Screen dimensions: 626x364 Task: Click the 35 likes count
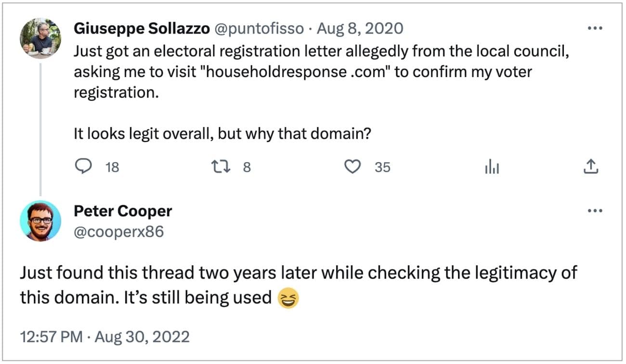pyautogui.click(x=382, y=167)
